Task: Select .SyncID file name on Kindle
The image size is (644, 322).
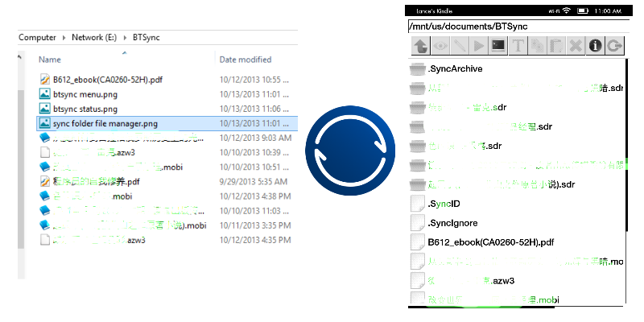Action: coord(444,204)
